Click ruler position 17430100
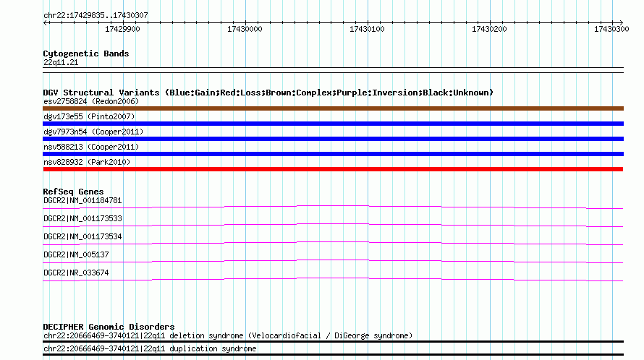Screen dimensions: 644x360 [367, 29]
